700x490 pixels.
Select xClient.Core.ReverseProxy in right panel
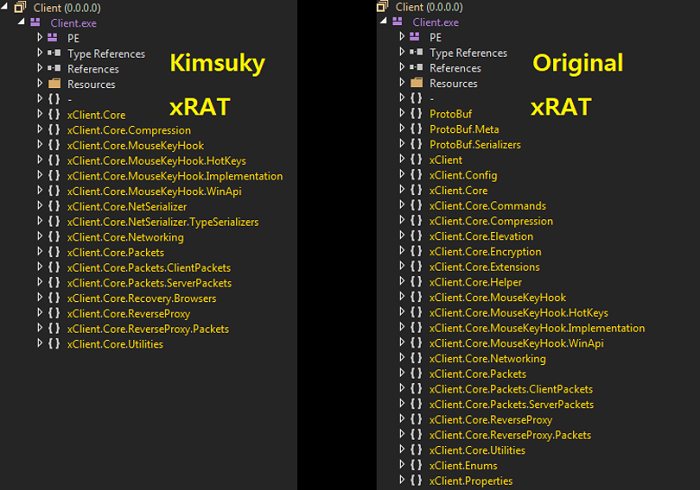pos(491,419)
